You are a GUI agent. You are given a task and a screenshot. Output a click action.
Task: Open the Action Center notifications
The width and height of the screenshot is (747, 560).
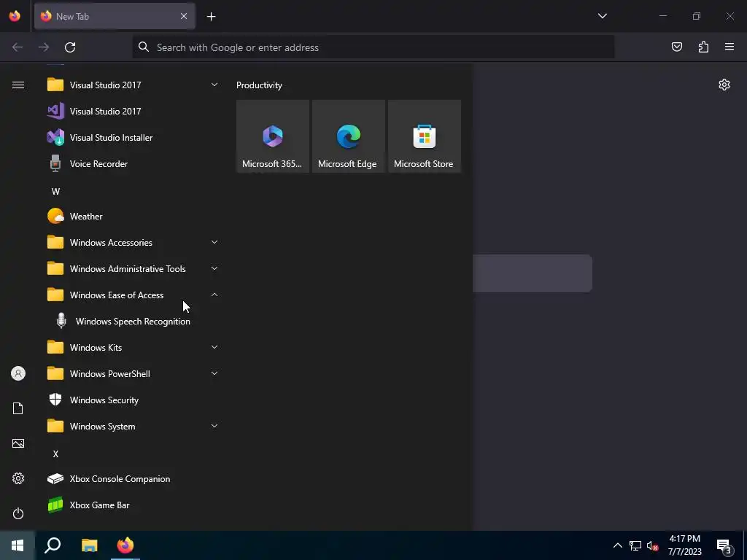coord(724,545)
